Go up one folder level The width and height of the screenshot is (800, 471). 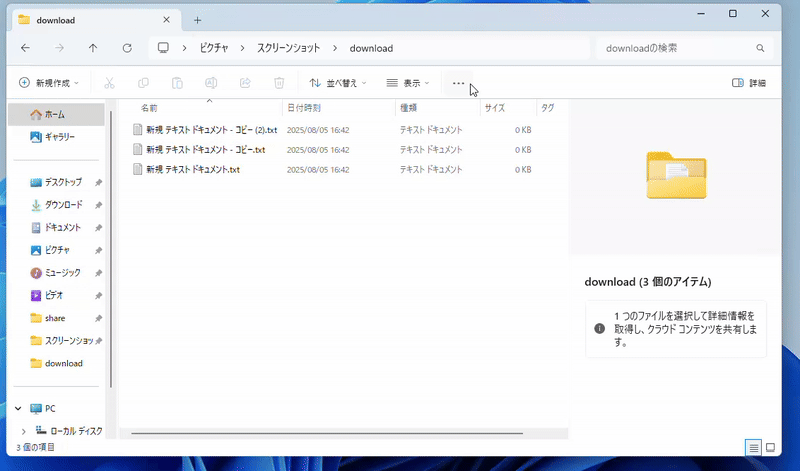click(x=92, y=48)
